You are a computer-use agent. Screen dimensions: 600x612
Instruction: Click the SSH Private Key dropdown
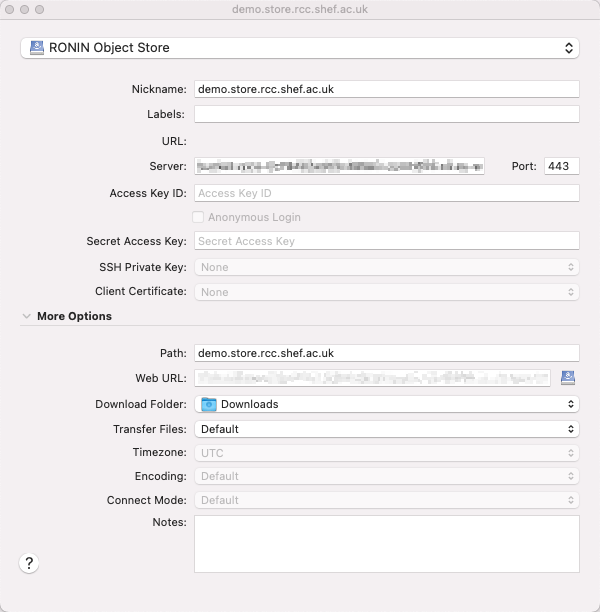coord(386,267)
